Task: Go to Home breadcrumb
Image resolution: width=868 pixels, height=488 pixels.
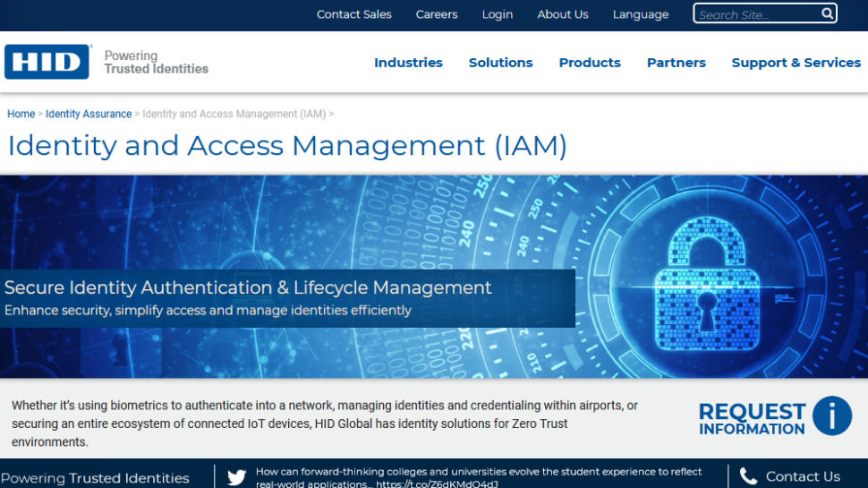Action: click(21, 114)
